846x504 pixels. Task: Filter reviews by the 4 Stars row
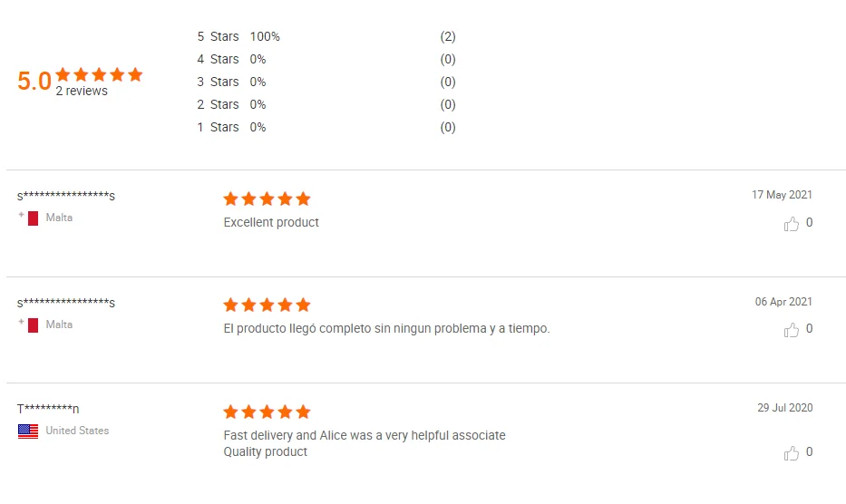click(219, 60)
